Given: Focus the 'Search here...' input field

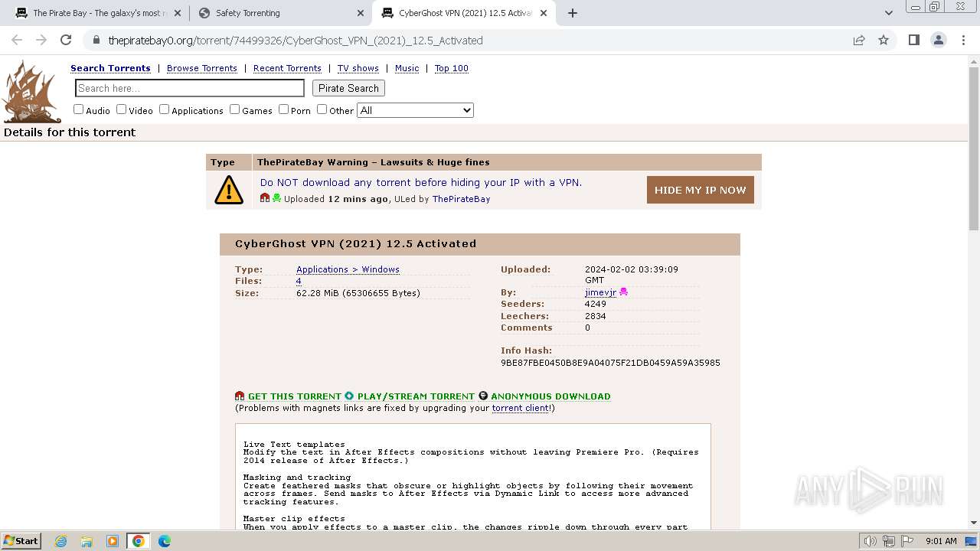Looking at the screenshot, I should (190, 88).
